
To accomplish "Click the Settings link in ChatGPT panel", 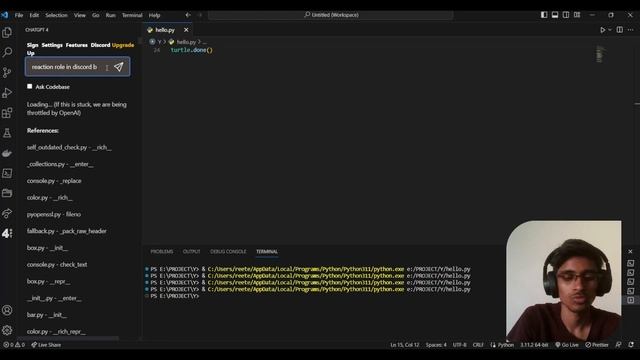I will click(x=52, y=45).
